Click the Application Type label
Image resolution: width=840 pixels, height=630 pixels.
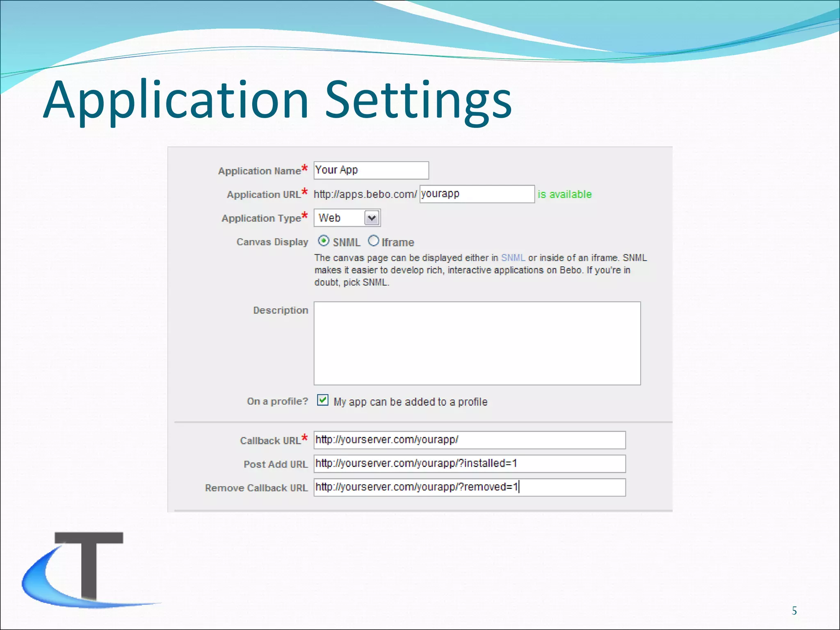click(261, 218)
